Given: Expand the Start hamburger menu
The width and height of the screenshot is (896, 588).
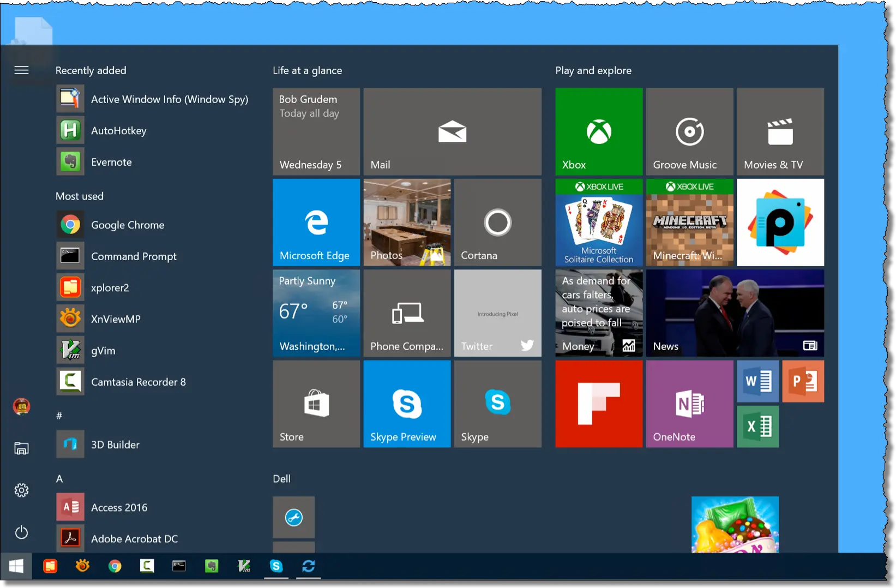Looking at the screenshot, I should [x=21, y=70].
